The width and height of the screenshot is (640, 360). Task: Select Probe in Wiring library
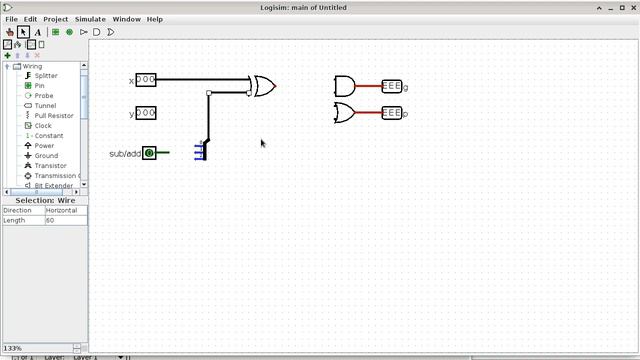tap(44, 96)
